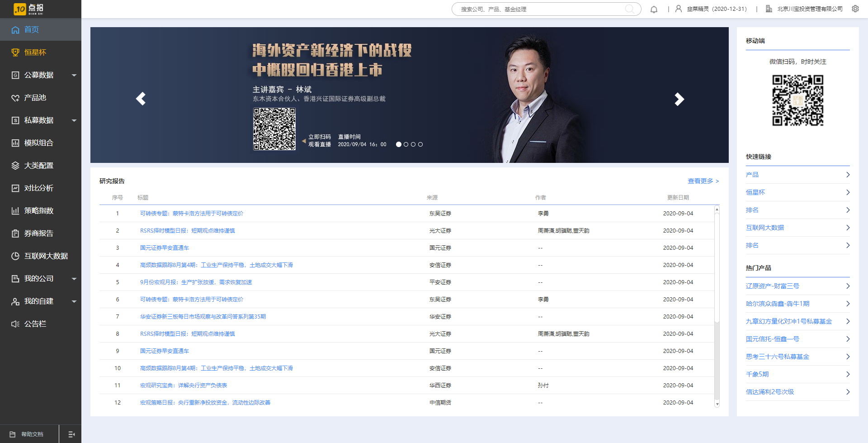
Task: Select the third carousel dot
Action: click(x=413, y=144)
